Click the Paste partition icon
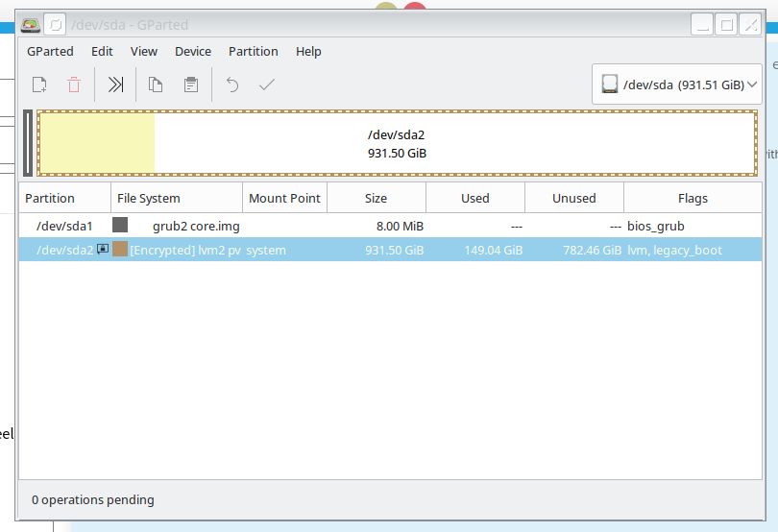 pos(191,85)
